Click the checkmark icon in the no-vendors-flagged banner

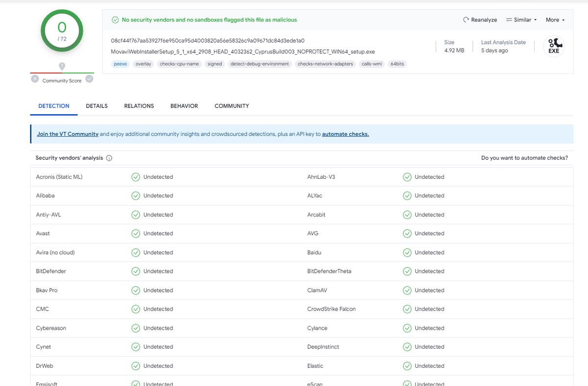pyautogui.click(x=115, y=20)
